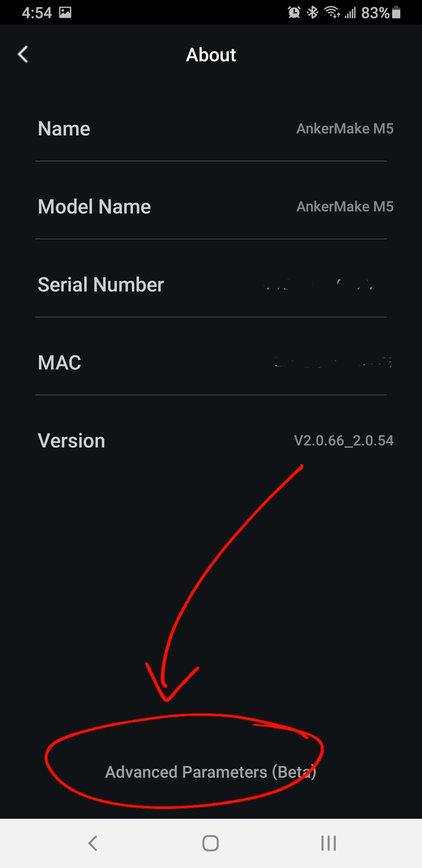Tap the Version row label

(x=72, y=441)
